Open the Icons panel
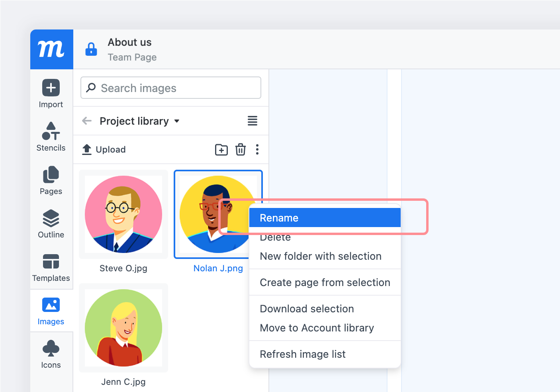 tap(51, 354)
